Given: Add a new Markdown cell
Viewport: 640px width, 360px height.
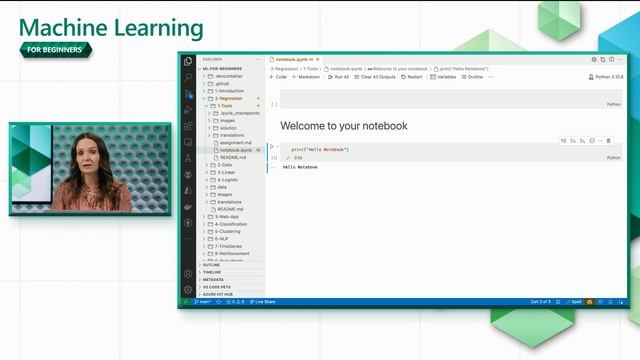Looking at the screenshot, I should tap(306, 77).
